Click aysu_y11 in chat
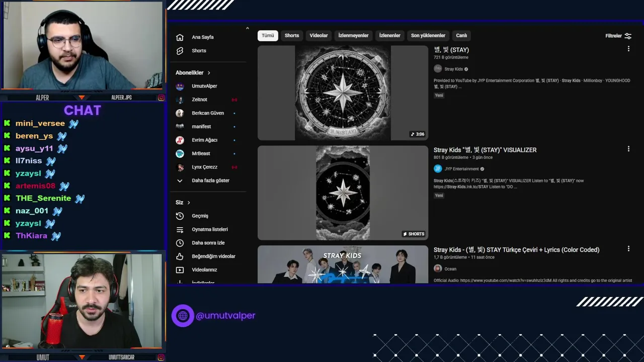644x362 pixels. [34, 149]
